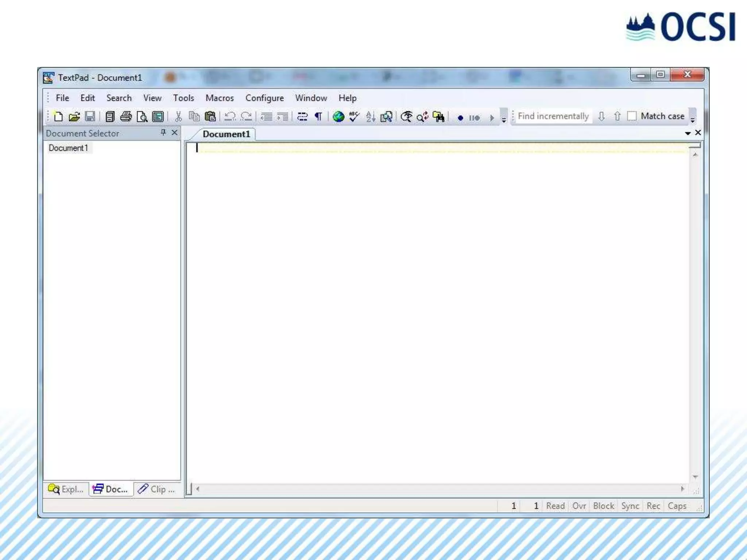Toggle word wrap toolbar icon

(x=302, y=117)
